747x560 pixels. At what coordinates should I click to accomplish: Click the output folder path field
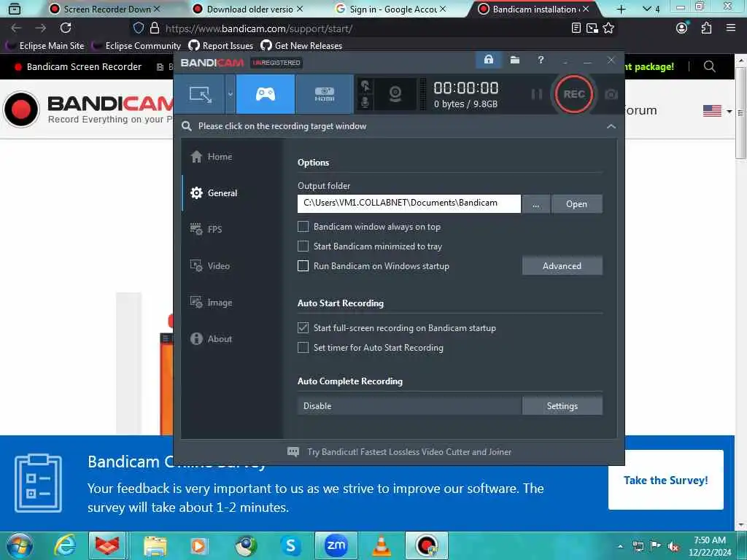tap(409, 203)
